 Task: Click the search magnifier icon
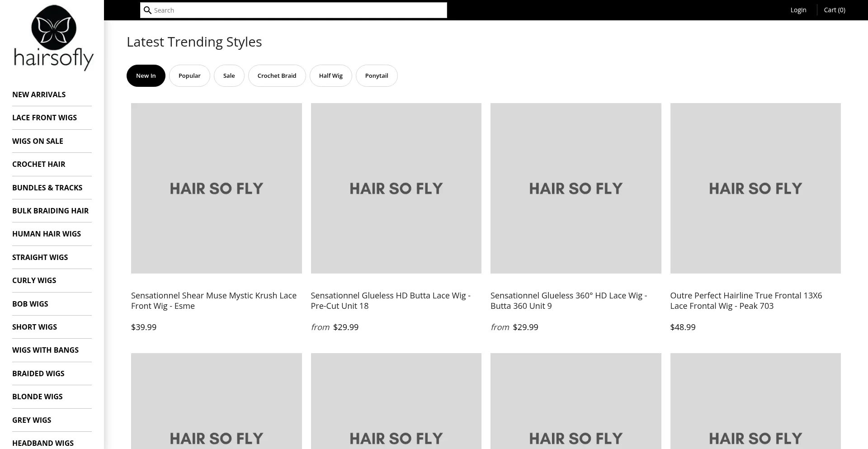point(147,10)
